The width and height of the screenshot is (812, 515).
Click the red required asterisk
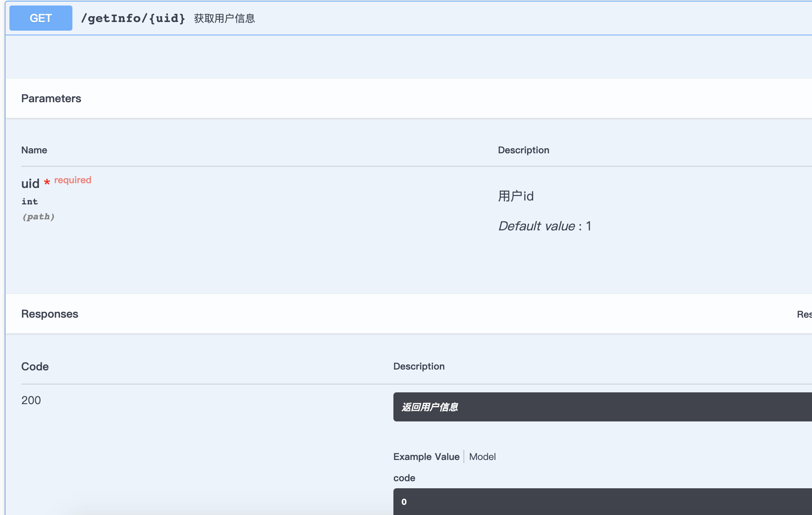point(47,182)
